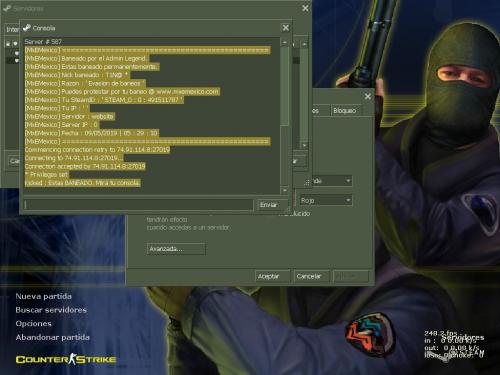This screenshot has width=500, height=375.
Task: Click the password lock column header icon
Action: (x=8, y=44)
